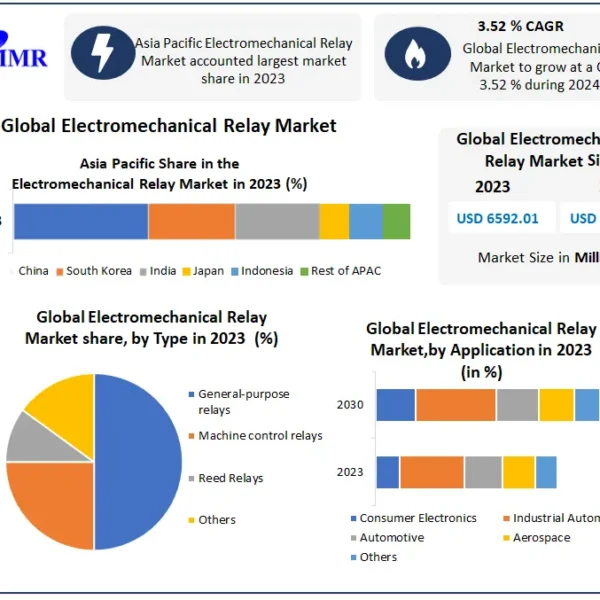Image resolution: width=600 pixels, height=600 pixels.
Task: Click the light blue segment of 2023 application bar
Action: pyautogui.click(x=546, y=472)
